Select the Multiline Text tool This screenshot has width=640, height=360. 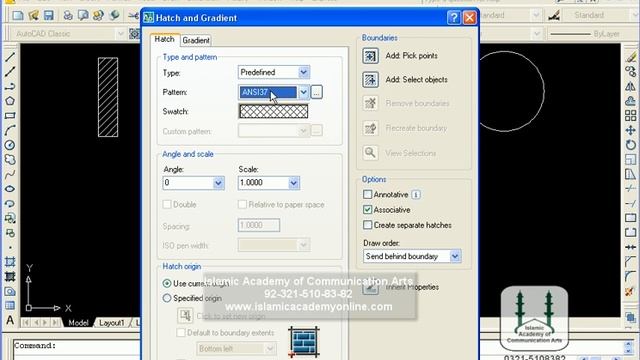tap(10, 320)
